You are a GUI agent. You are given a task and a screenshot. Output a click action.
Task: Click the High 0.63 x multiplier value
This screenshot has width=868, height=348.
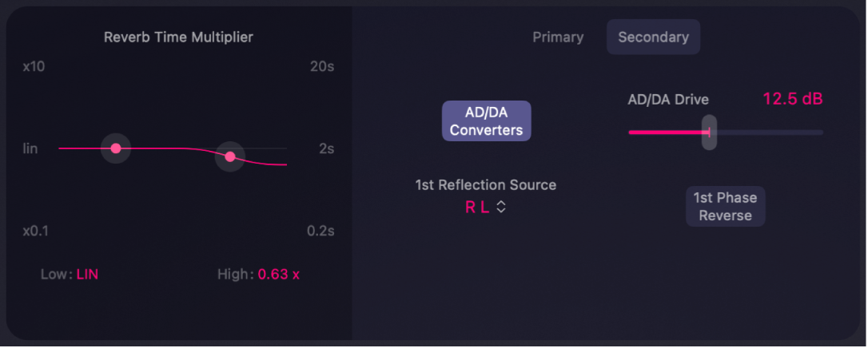coord(278,275)
